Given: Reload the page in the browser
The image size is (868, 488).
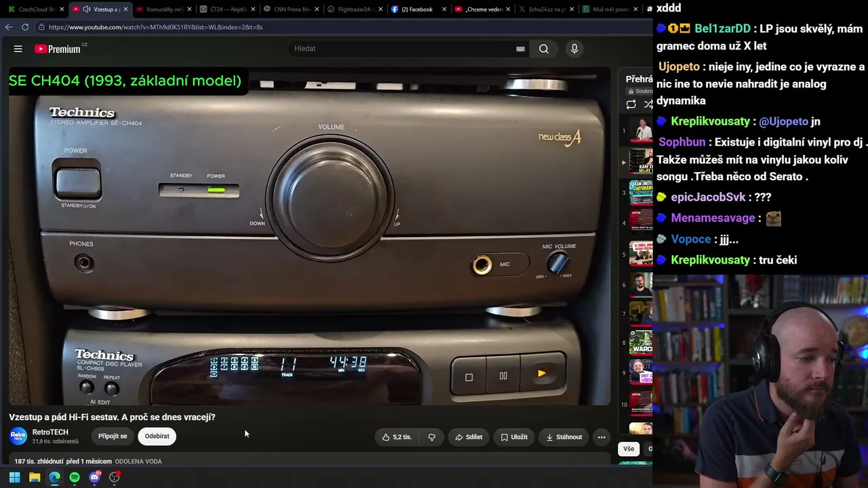Looking at the screenshot, I should tap(25, 27).
